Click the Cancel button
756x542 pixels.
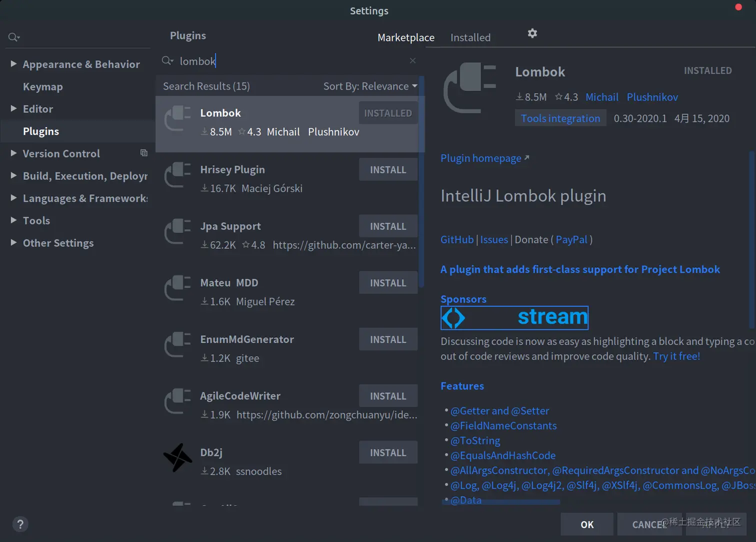coord(649,524)
